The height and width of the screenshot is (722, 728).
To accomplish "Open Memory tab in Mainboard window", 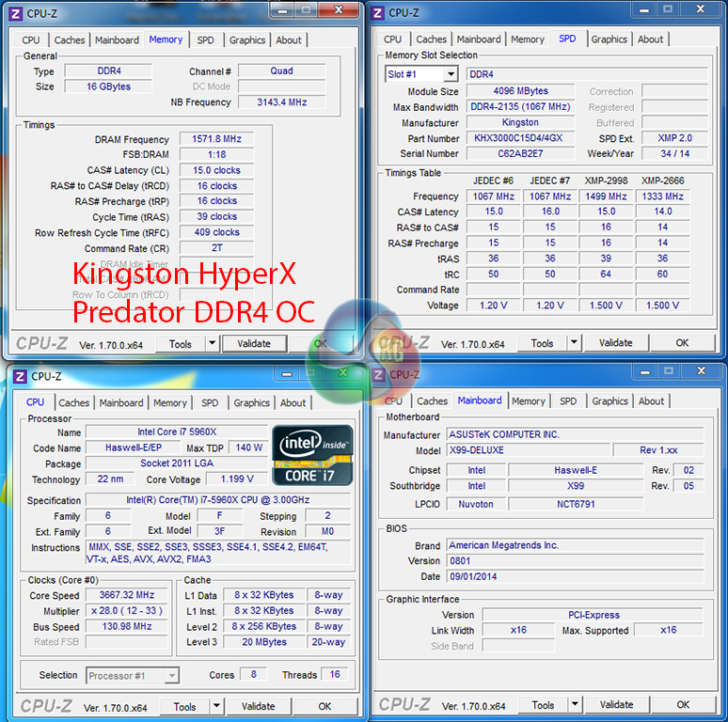I will [x=529, y=400].
